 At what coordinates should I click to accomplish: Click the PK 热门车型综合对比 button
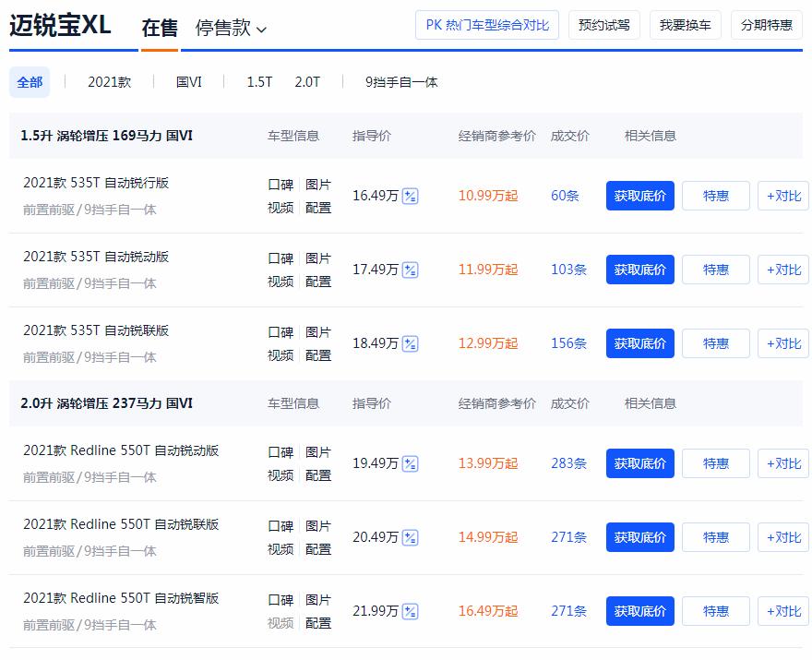coord(486,25)
